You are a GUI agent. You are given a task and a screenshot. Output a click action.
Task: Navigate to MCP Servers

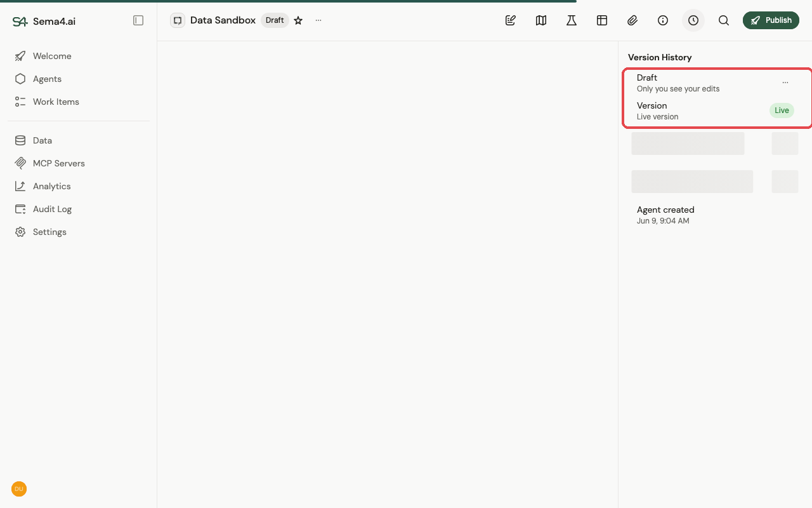coord(79,163)
